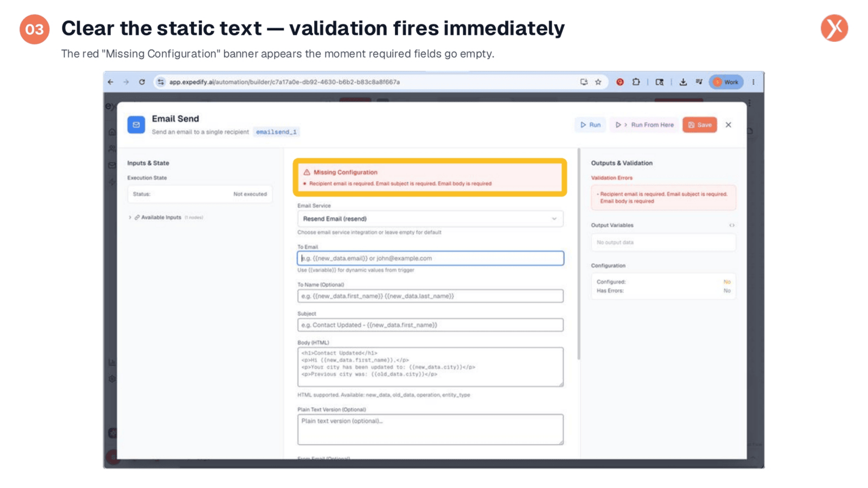Toggle Output Variables code view icon

732,225
